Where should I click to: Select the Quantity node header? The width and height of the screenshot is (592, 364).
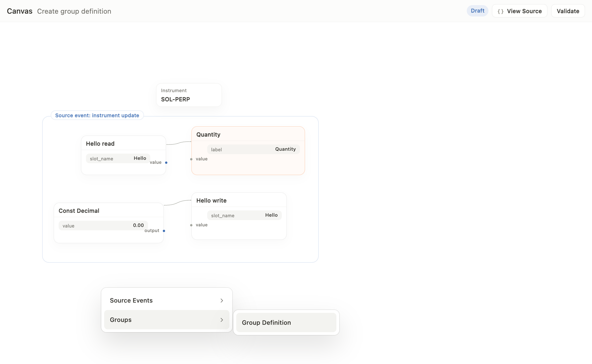tap(248, 134)
